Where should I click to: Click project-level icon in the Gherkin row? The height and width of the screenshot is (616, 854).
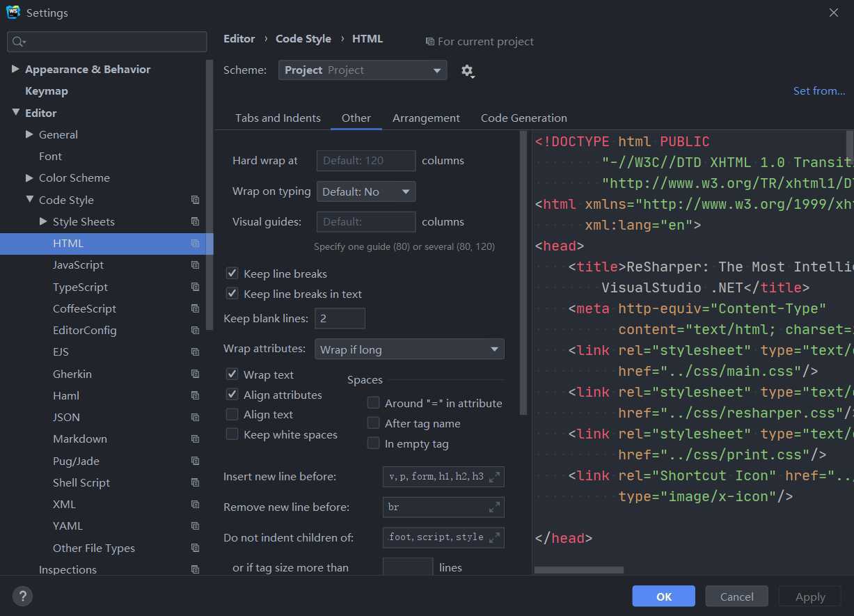pos(195,374)
